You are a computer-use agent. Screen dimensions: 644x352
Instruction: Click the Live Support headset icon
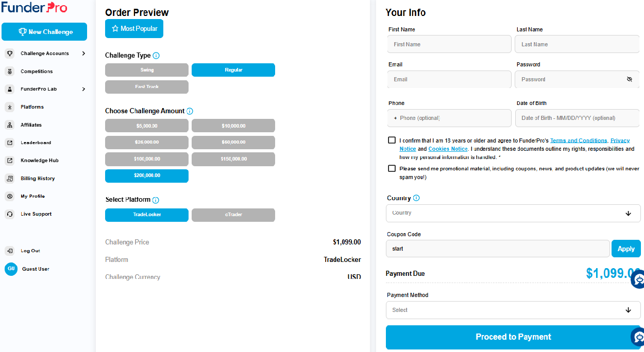[9, 214]
